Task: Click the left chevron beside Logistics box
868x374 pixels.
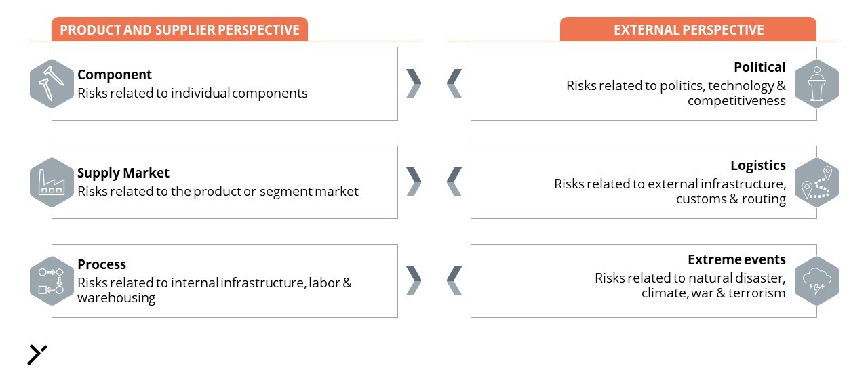Action: point(454,182)
